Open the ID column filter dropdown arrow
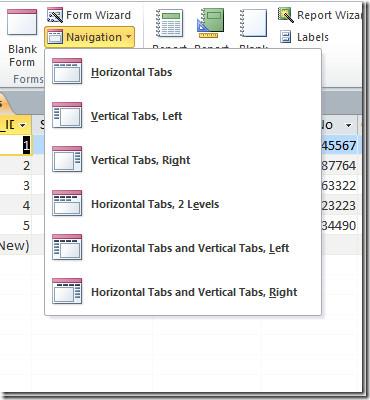370x400 pixels. 23,126
